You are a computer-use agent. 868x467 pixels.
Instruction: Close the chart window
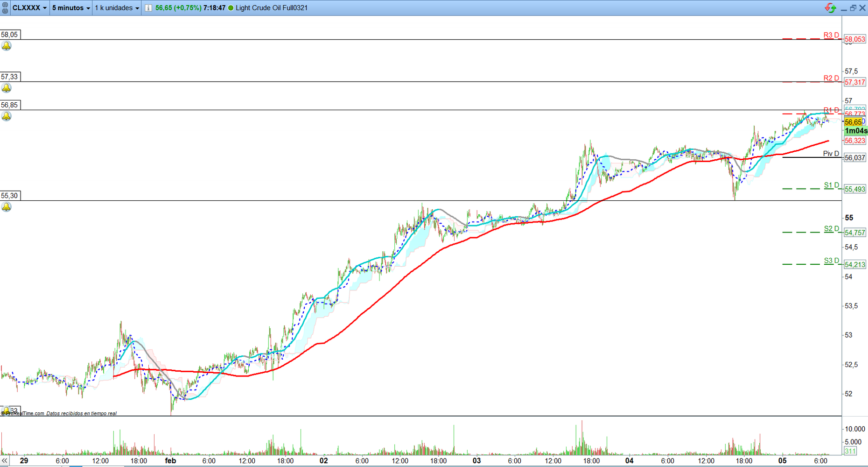[862, 8]
